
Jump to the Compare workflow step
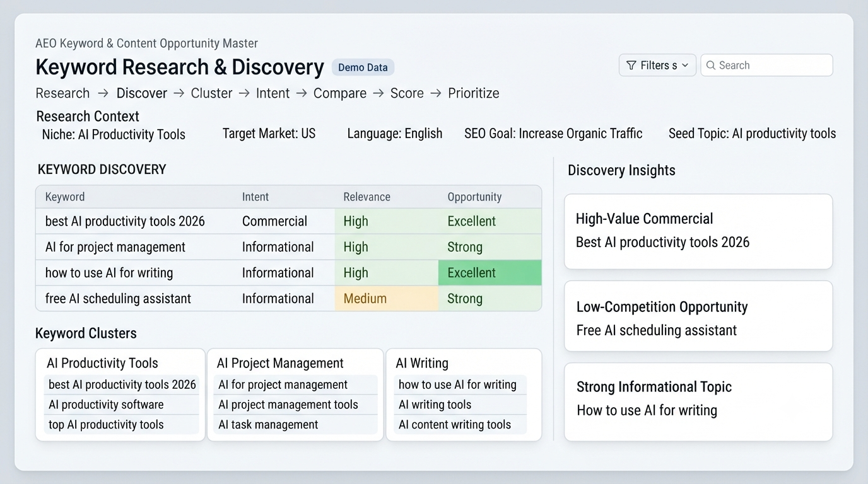(x=340, y=93)
